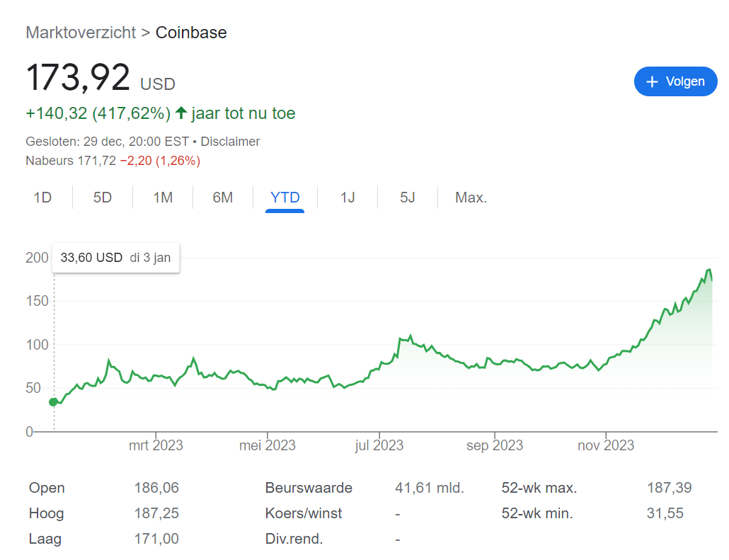Click the Koers/winst label
The width and height of the screenshot is (729, 560).
pyautogui.click(x=304, y=513)
